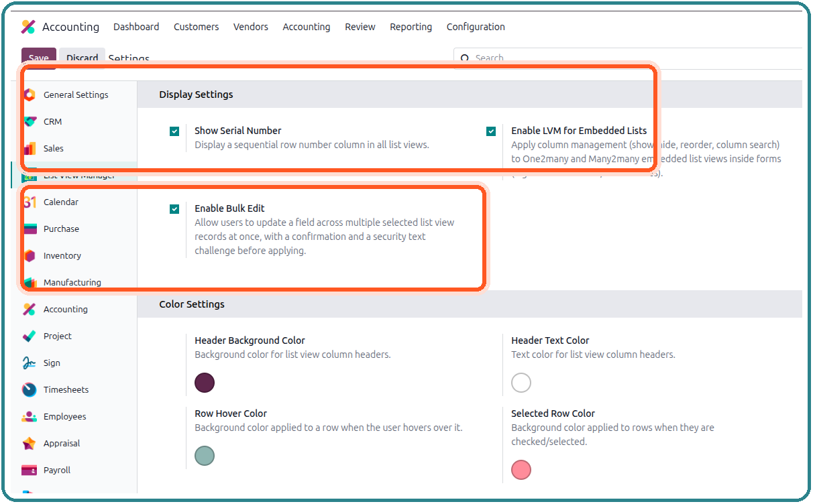The height and width of the screenshot is (504, 813).
Task: Pick the Header Background Color swatch
Action: (205, 383)
